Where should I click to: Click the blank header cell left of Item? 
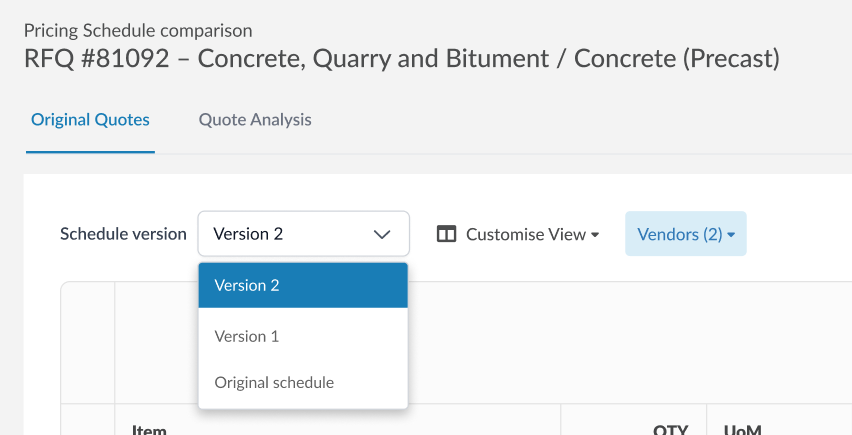tap(88, 422)
